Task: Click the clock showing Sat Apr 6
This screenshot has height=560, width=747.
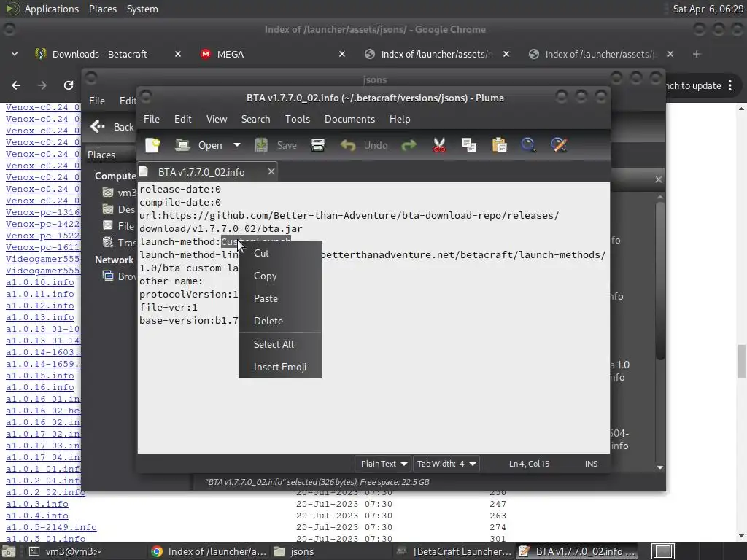Action: tap(708, 9)
